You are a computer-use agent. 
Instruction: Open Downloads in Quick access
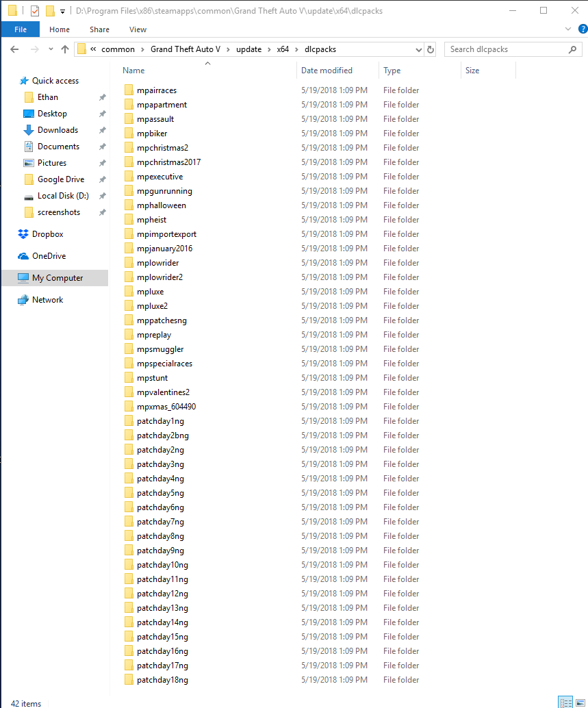pyautogui.click(x=57, y=130)
